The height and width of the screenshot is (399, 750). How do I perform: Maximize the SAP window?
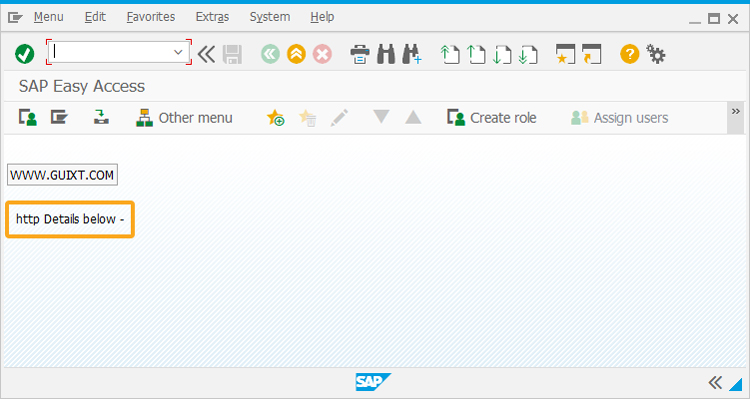coord(714,19)
